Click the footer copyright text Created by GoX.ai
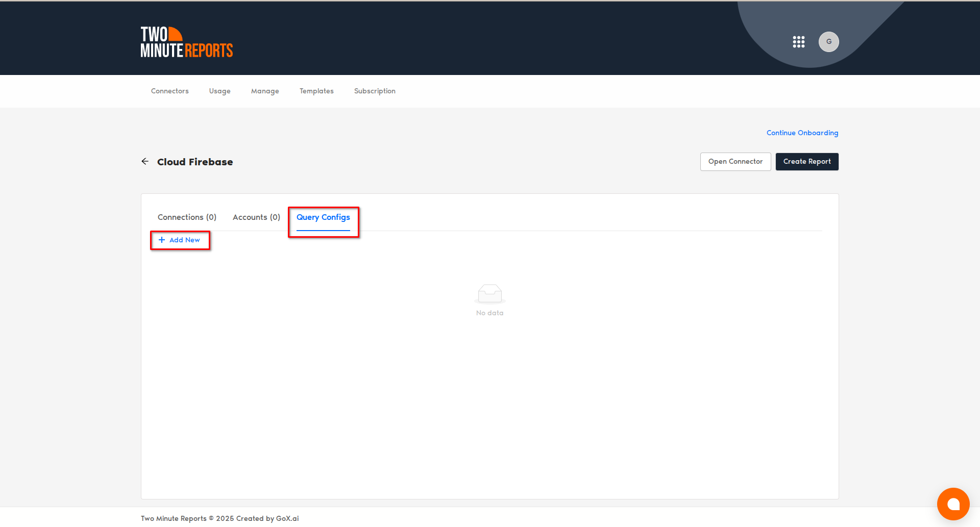This screenshot has width=980, height=527. point(267,518)
